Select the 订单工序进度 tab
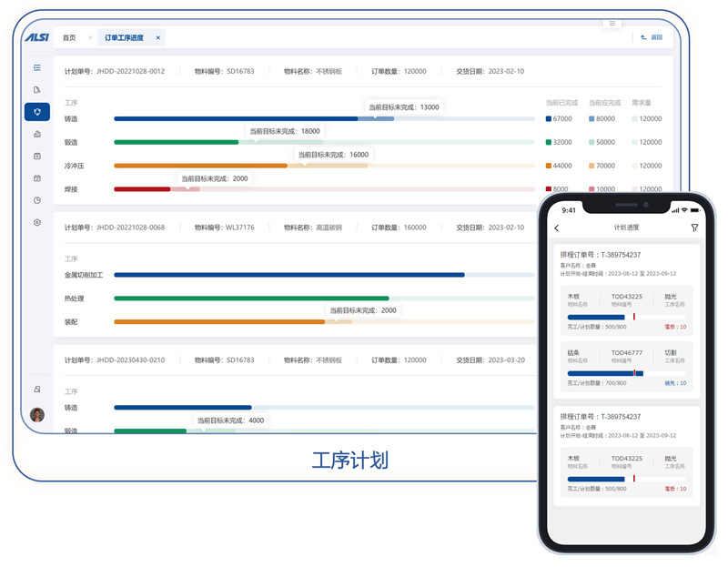Viewport: 728px width, 567px height. (x=124, y=38)
